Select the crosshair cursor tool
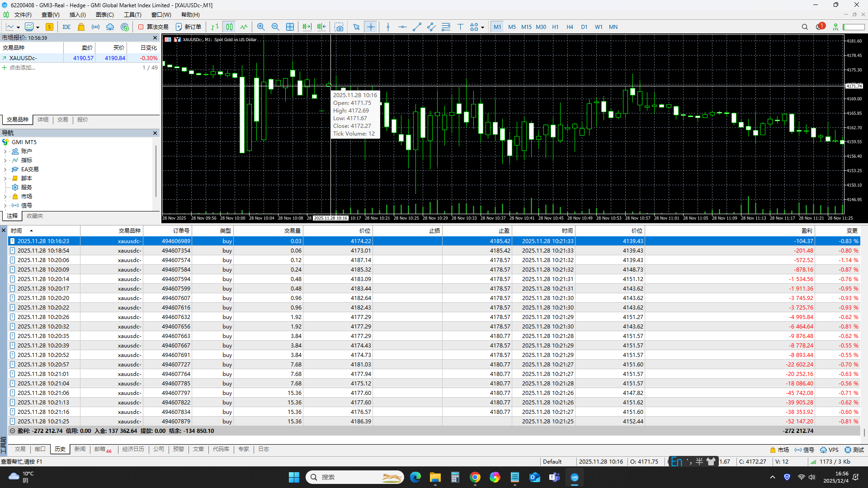The width and height of the screenshot is (868, 488). point(371,27)
